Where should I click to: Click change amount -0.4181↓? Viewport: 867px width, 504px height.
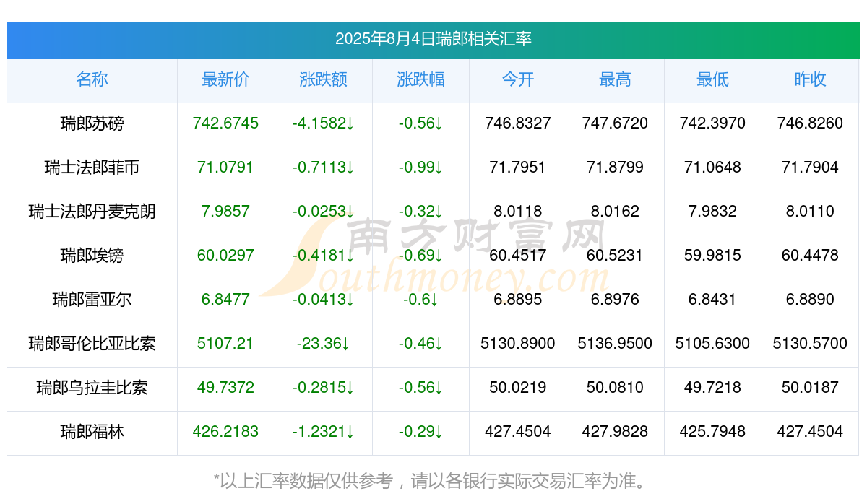point(323,255)
